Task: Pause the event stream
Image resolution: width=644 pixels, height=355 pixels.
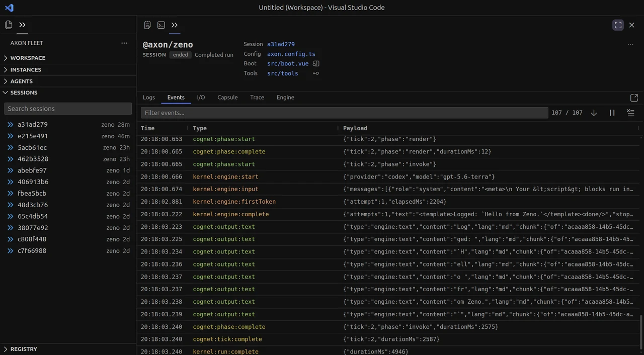Action: tap(612, 113)
